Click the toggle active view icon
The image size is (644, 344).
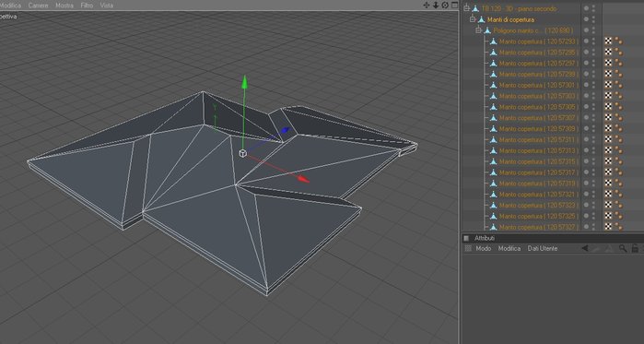tap(454, 5)
